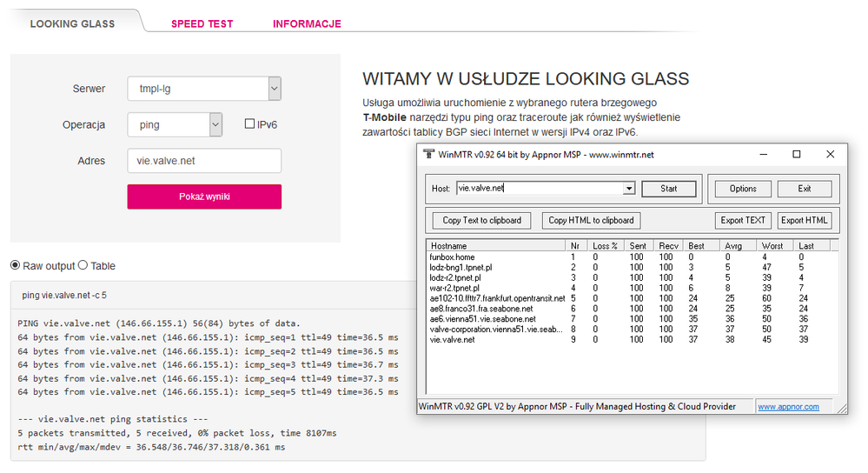Minimize the WinMTR window
Image resolution: width=868 pixels, height=473 pixels.
click(764, 154)
